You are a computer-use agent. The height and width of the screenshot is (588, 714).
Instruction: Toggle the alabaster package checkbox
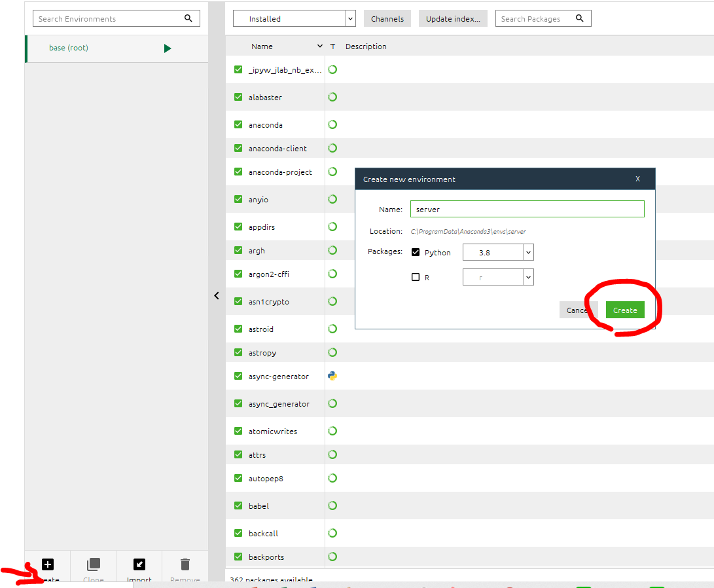(x=238, y=97)
